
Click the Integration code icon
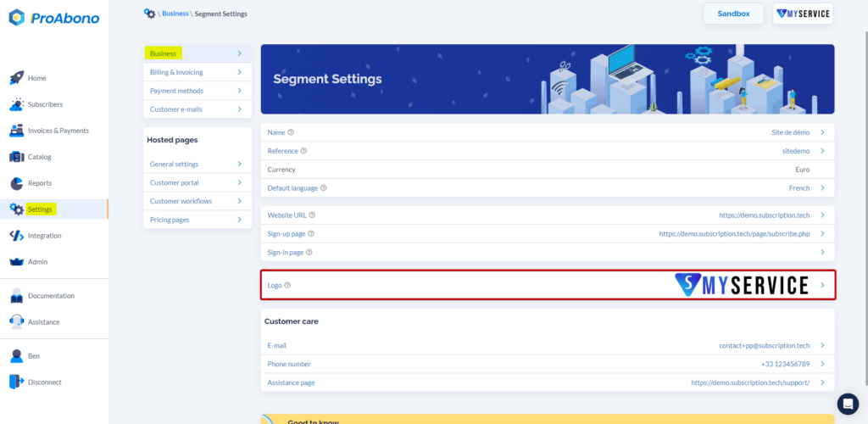pos(17,236)
